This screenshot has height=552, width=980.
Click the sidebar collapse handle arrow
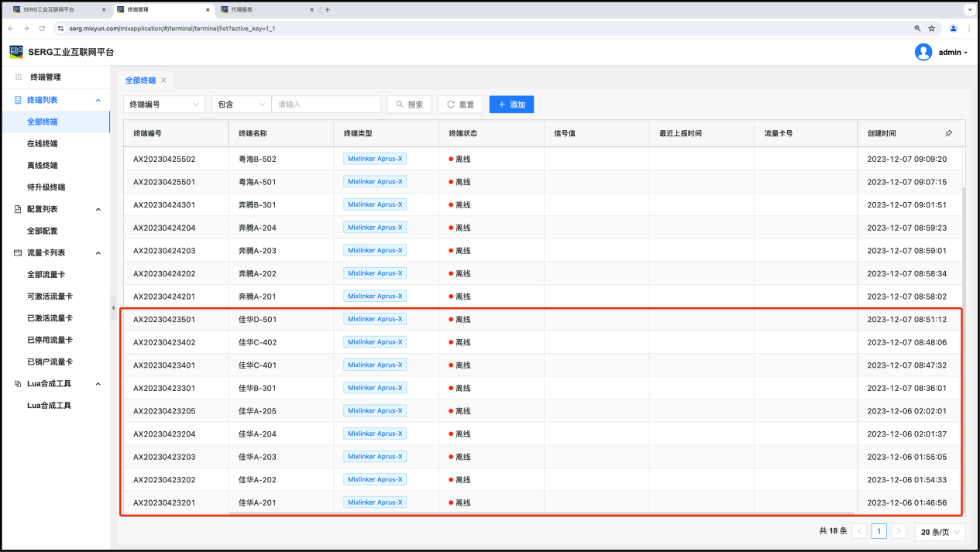[113, 307]
